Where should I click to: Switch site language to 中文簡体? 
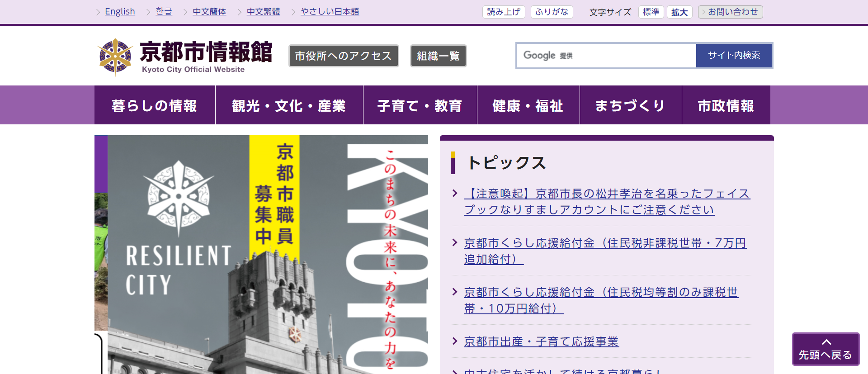[209, 11]
